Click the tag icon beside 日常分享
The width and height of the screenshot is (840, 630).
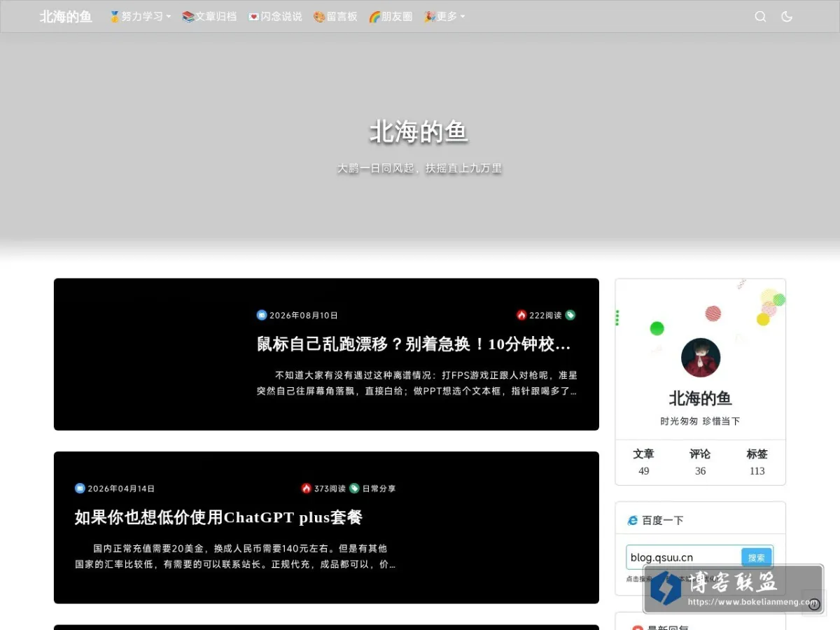point(354,489)
